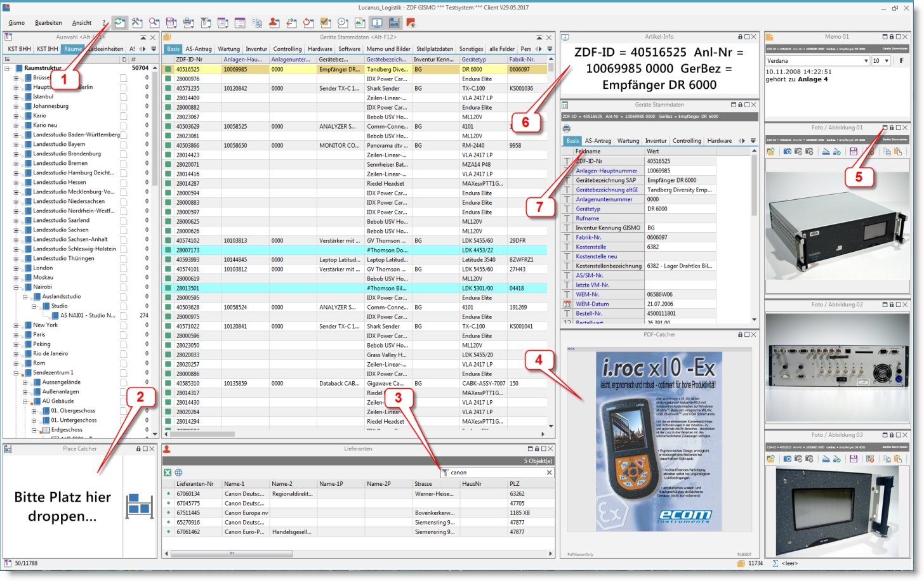
Task: Tick the checkbox in the Landesstudio Hessen row
Action: tap(124, 183)
